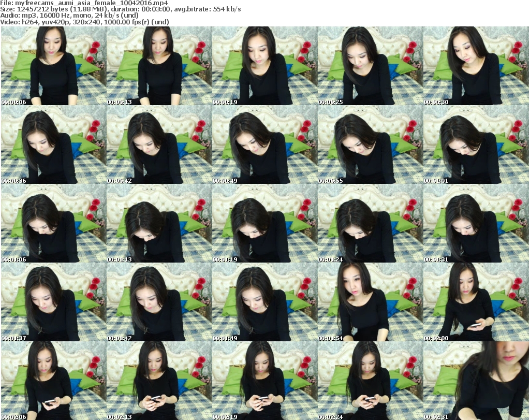Pick the thumbnail stamped 00:01:49
Screen dimensions: 530x420
click(264, 302)
